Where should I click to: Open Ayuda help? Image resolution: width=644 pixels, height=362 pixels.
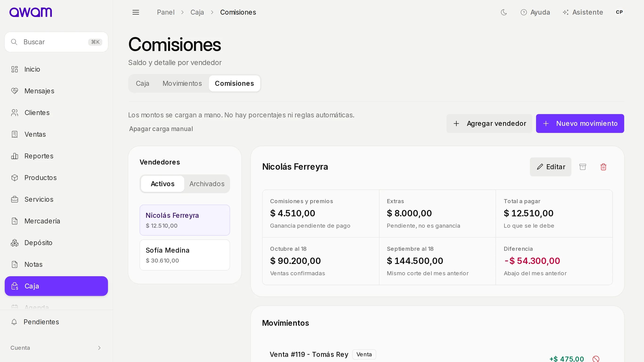point(535,12)
